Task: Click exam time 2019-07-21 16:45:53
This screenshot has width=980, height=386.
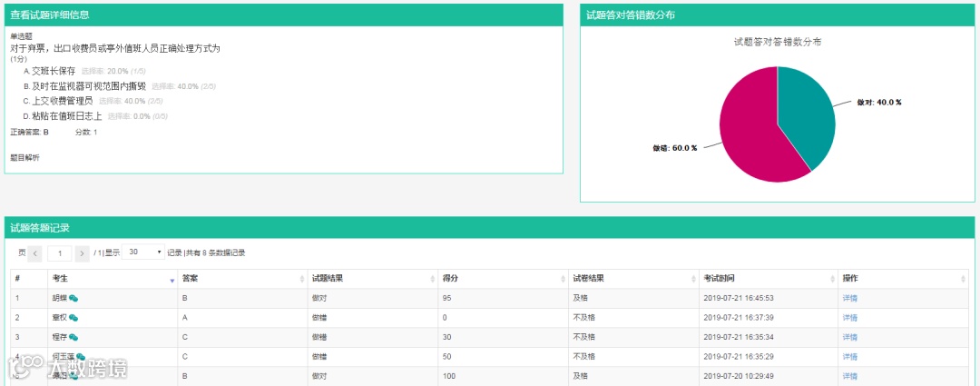Action: coord(739,299)
